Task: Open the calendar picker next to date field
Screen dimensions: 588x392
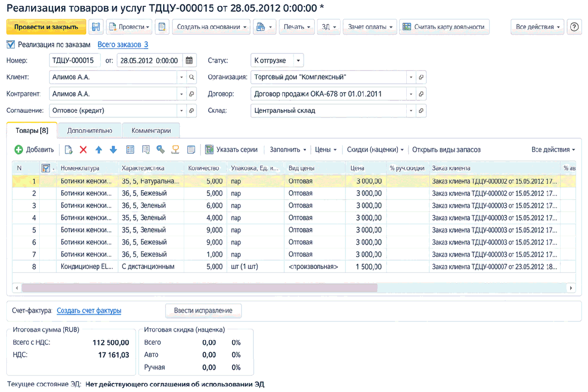Action: (x=189, y=61)
